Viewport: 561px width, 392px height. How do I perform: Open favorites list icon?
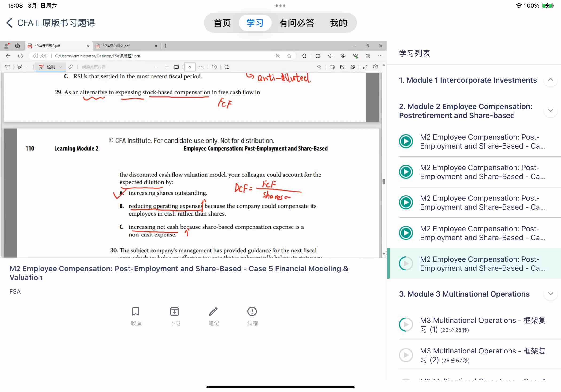pyautogui.click(x=330, y=56)
